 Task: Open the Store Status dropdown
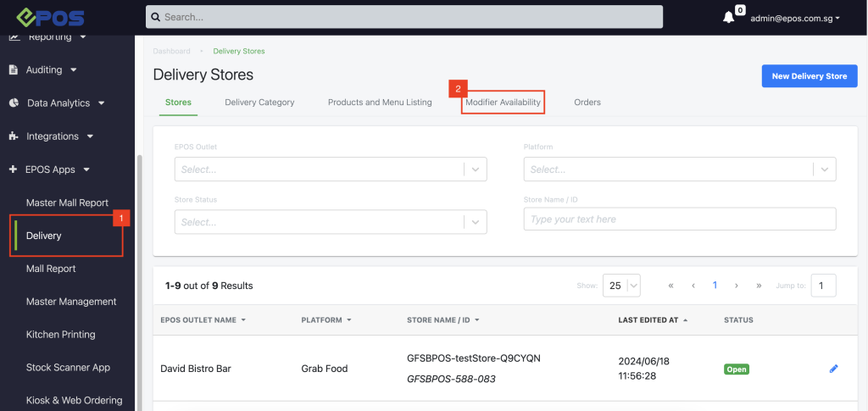point(331,222)
